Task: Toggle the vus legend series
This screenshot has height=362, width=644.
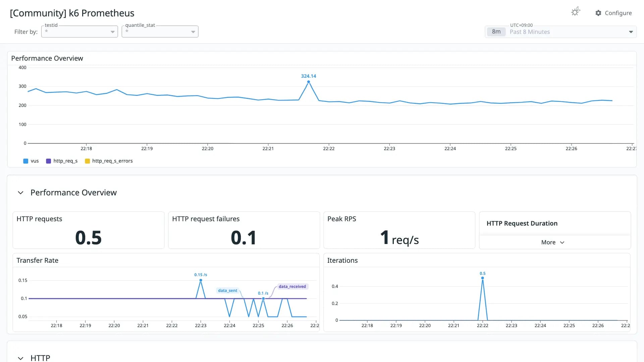Action: point(31,161)
